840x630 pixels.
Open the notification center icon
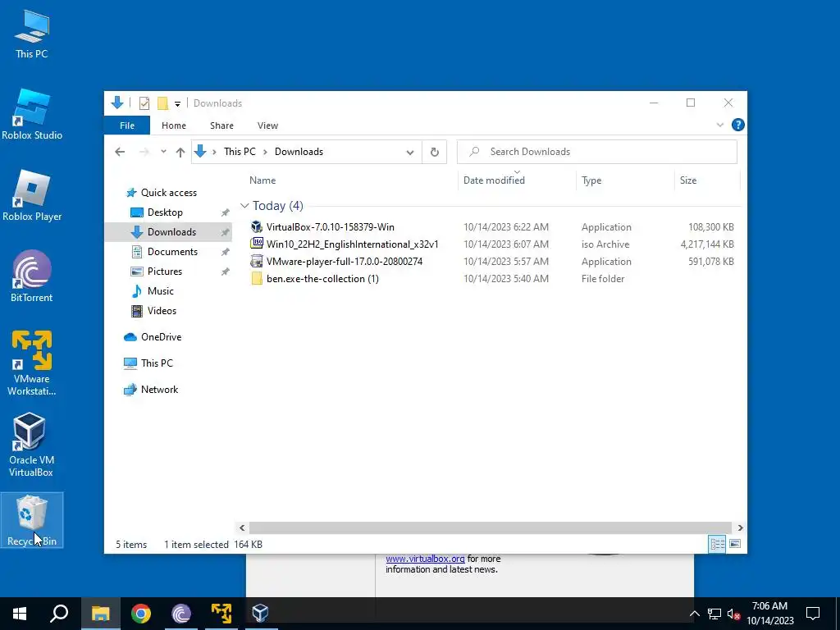pyautogui.click(x=813, y=614)
